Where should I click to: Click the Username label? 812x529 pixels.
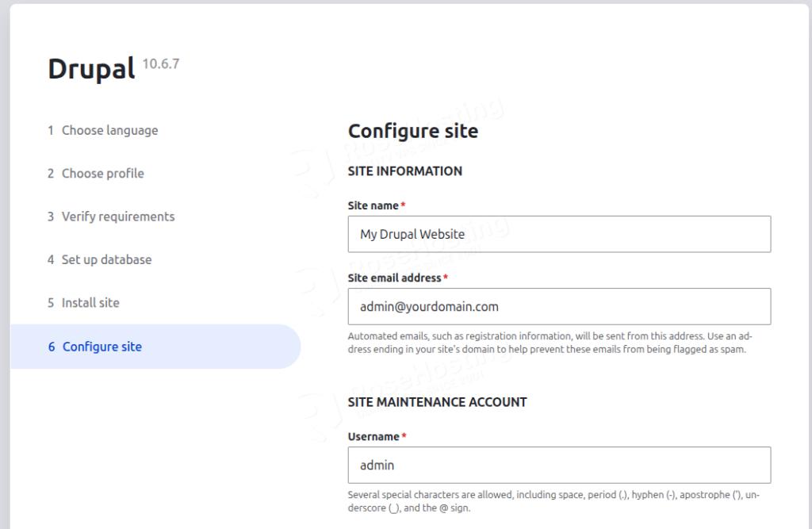373,437
